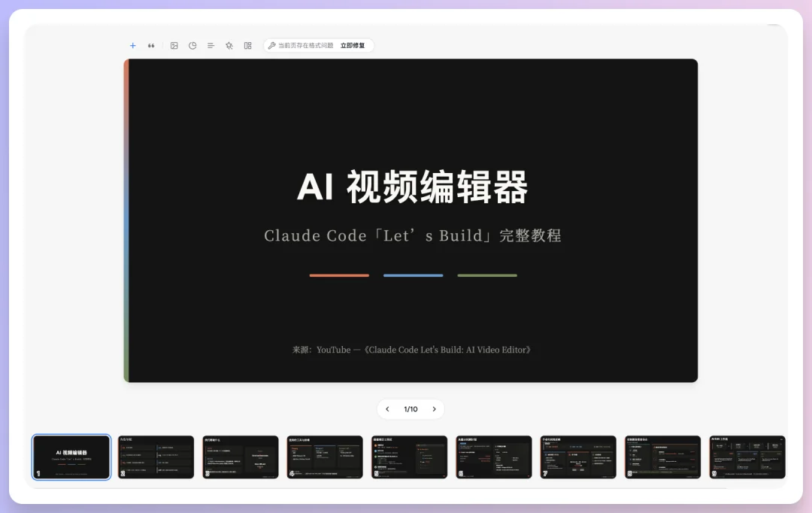This screenshot has width=812, height=513.
Task: Open the seventh slide thumbnail
Action: click(x=578, y=457)
